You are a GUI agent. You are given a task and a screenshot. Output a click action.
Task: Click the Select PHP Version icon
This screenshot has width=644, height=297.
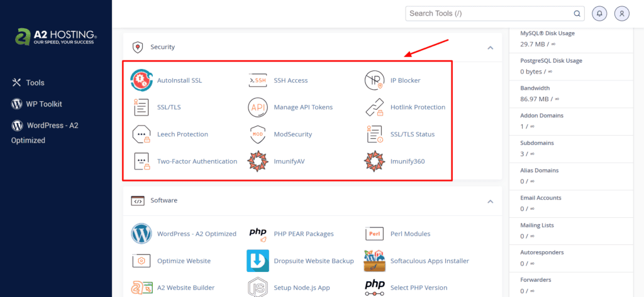[374, 288]
